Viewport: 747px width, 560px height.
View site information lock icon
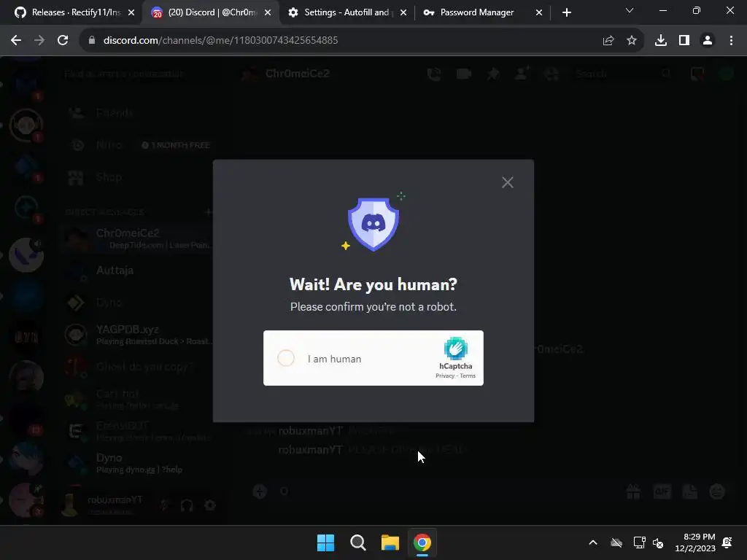[x=92, y=41]
